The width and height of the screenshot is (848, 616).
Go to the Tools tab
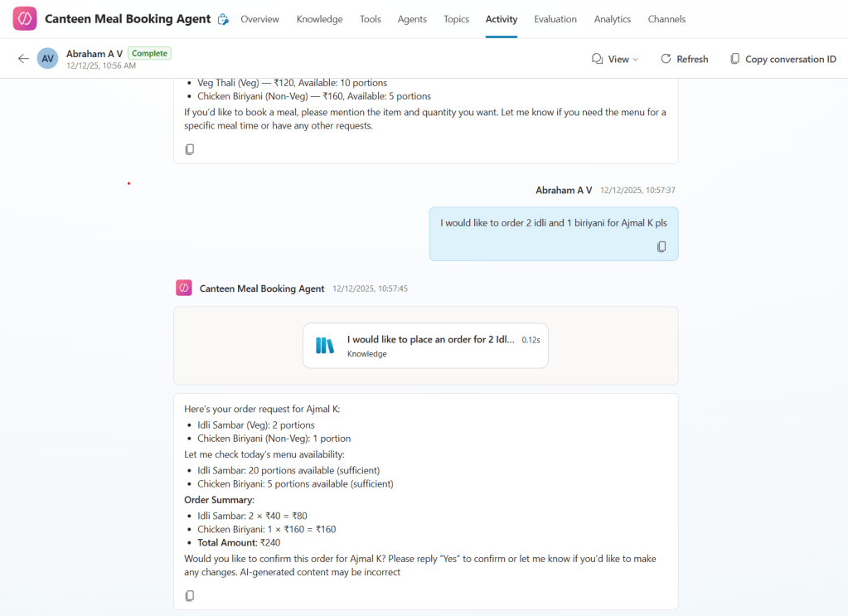370,19
